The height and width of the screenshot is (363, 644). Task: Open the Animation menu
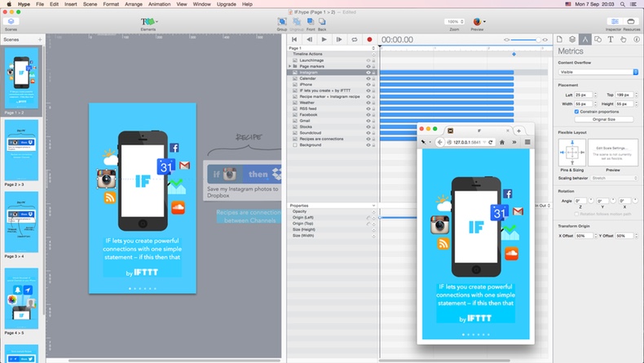159,4
